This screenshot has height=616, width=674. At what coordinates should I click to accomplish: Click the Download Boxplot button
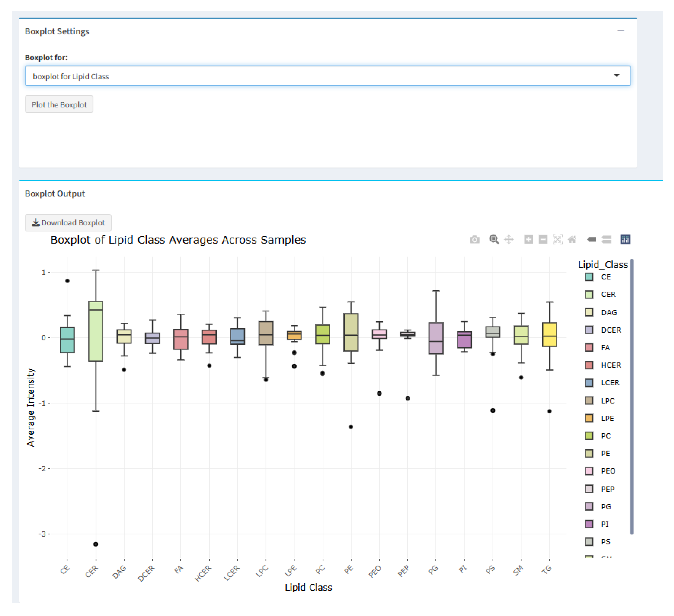(x=68, y=222)
